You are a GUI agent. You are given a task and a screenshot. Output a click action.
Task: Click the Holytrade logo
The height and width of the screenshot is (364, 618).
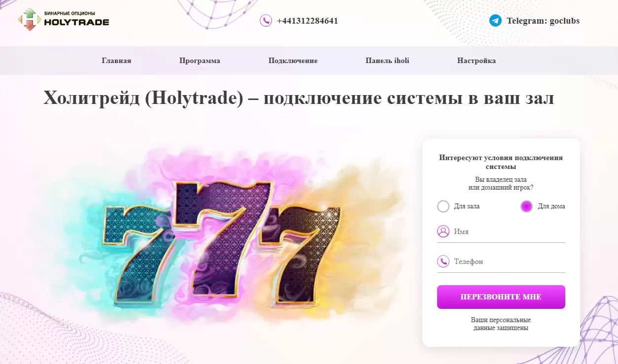[64, 20]
